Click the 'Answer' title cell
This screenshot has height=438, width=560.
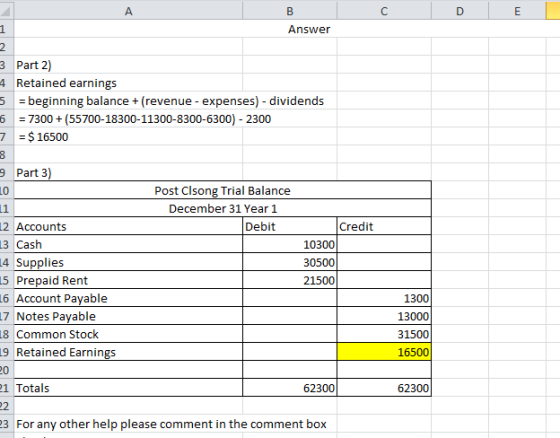tap(309, 29)
